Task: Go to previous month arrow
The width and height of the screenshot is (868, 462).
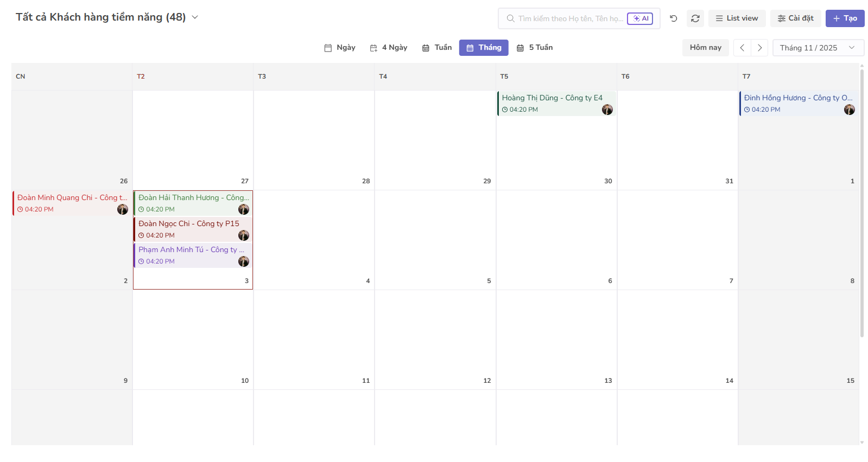Action: point(742,48)
